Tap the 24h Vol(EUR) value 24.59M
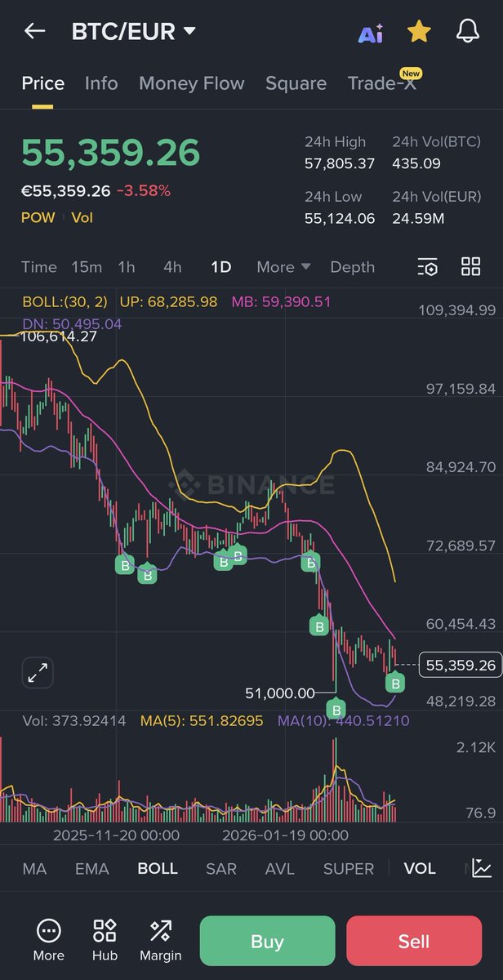 (x=418, y=218)
